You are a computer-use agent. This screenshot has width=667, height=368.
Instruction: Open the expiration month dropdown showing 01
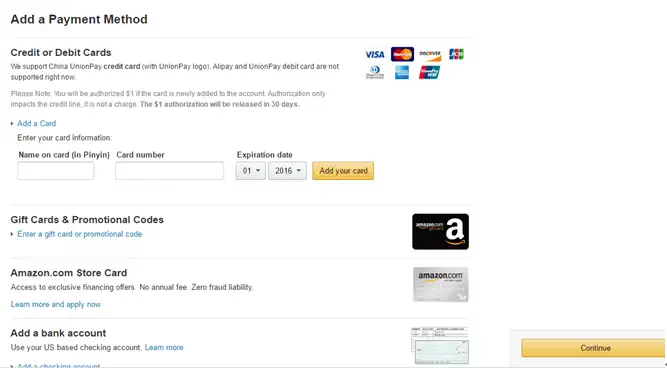coord(251,171)
